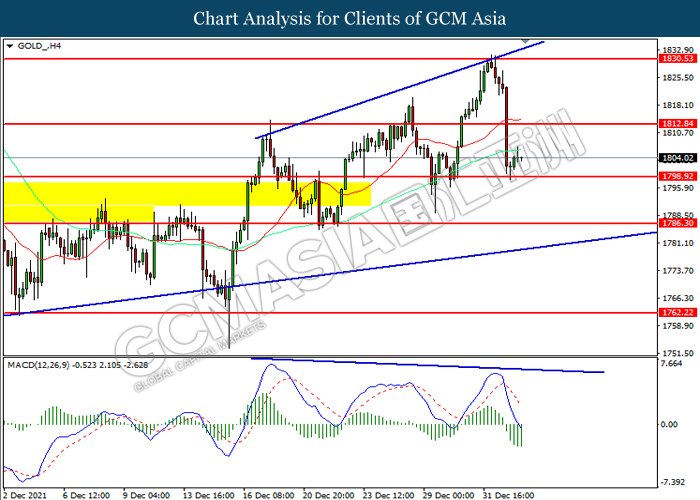Click the 1818.10 price axis value

coord(678,105)
